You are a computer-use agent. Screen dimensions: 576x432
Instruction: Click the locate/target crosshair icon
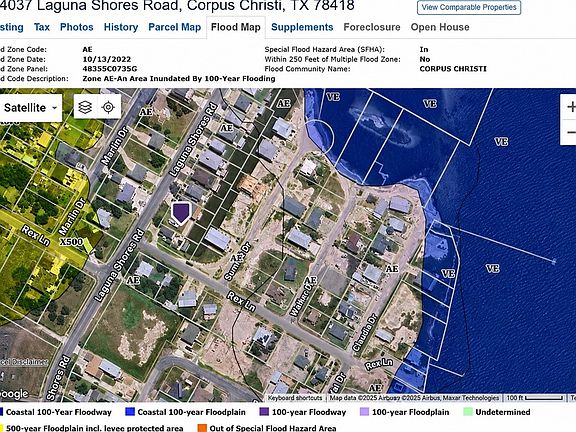pos(108,107)
